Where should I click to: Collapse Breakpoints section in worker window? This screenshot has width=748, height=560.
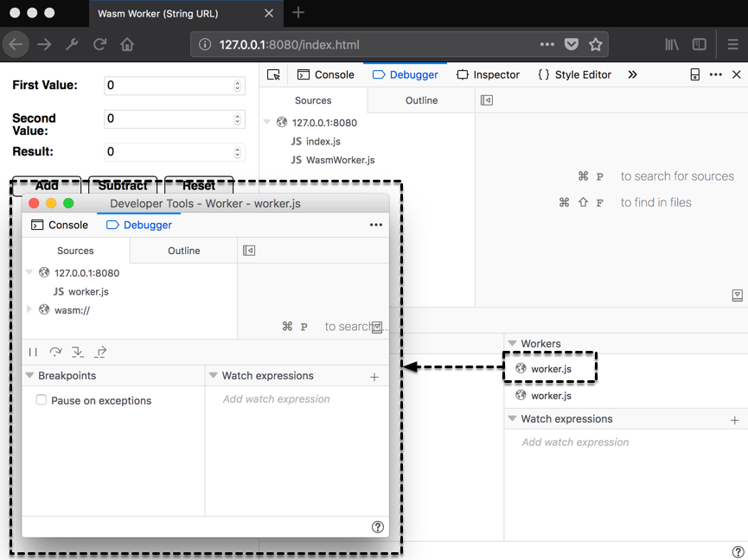pyautogui.click(x=29, y=376)
